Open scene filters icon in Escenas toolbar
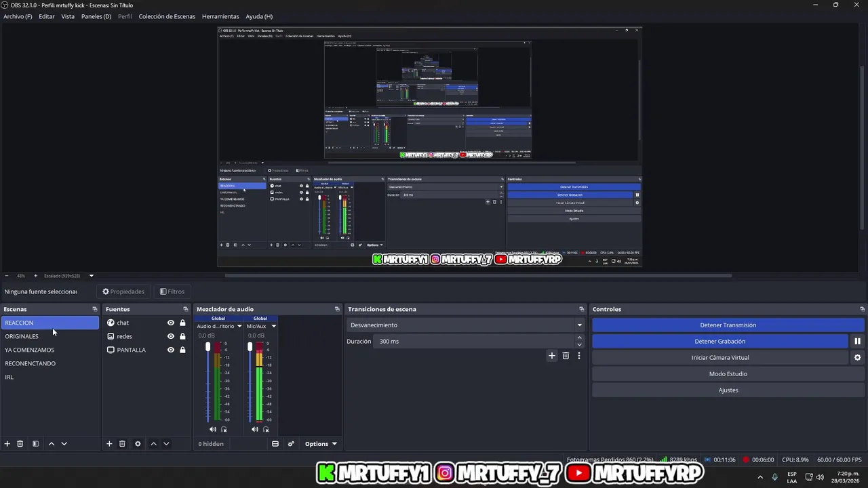The image size is (868, 488). click(35, 444)
